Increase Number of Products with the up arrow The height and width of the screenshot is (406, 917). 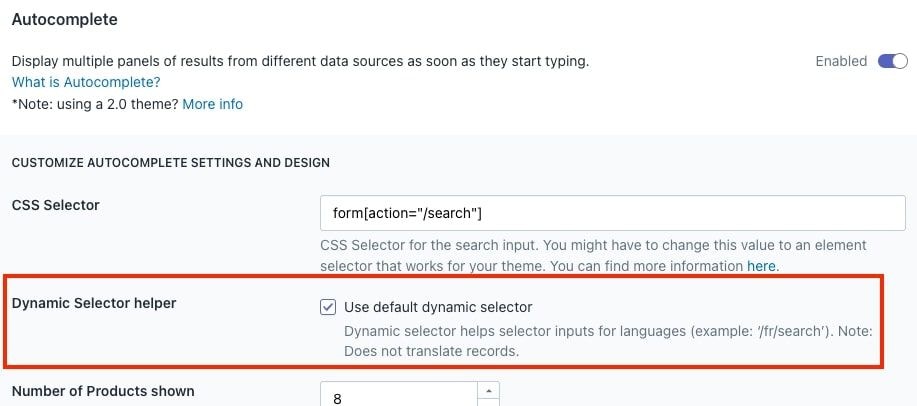tap(488, 390)
